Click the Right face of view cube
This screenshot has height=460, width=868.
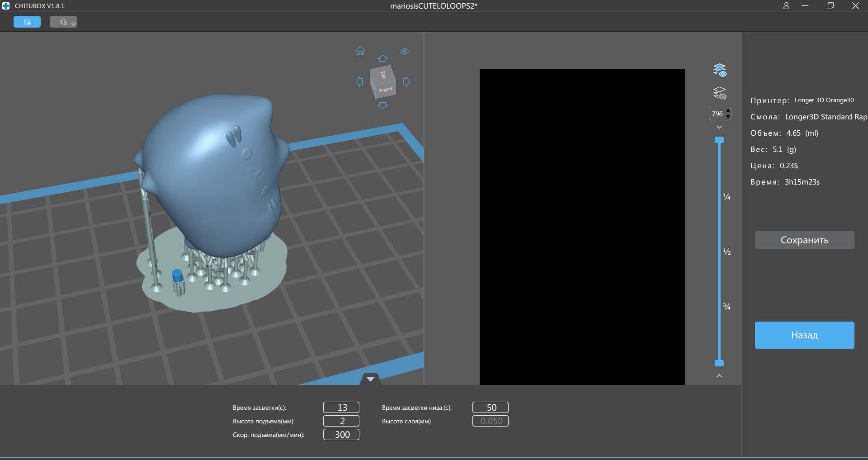[386, 90]
